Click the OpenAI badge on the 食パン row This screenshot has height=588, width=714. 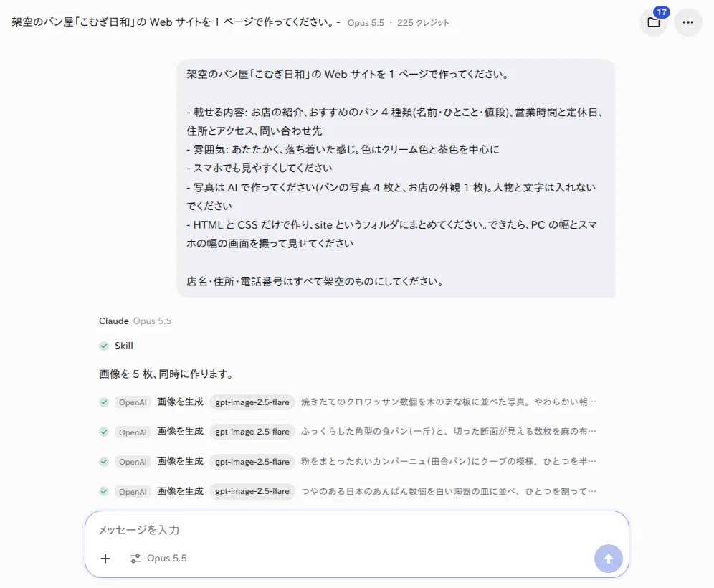pyautogui.click(x=133, y=432)
